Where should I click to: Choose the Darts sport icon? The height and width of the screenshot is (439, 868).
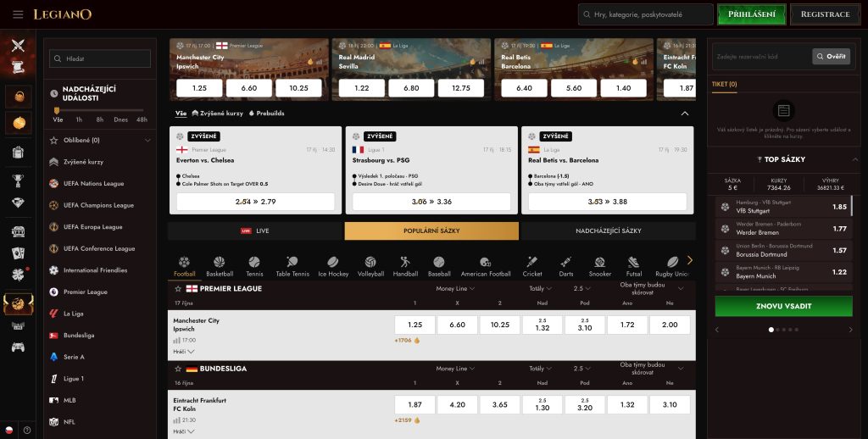(x=565, y=266)
